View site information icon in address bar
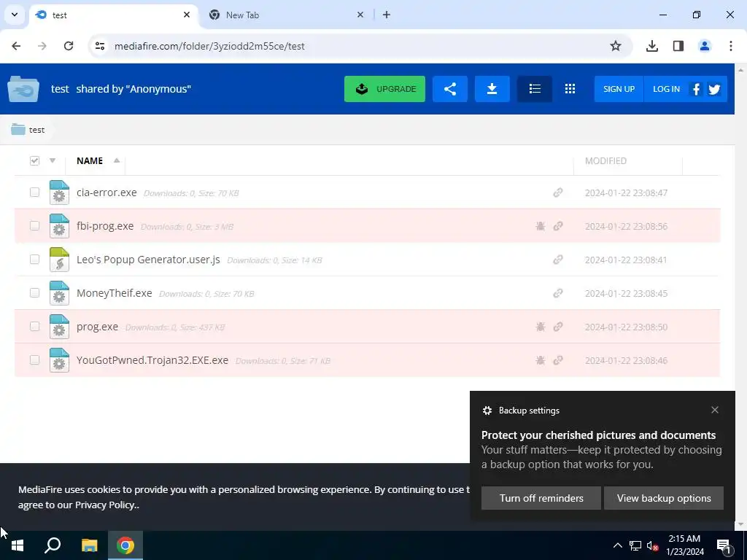 click(99, 46)
